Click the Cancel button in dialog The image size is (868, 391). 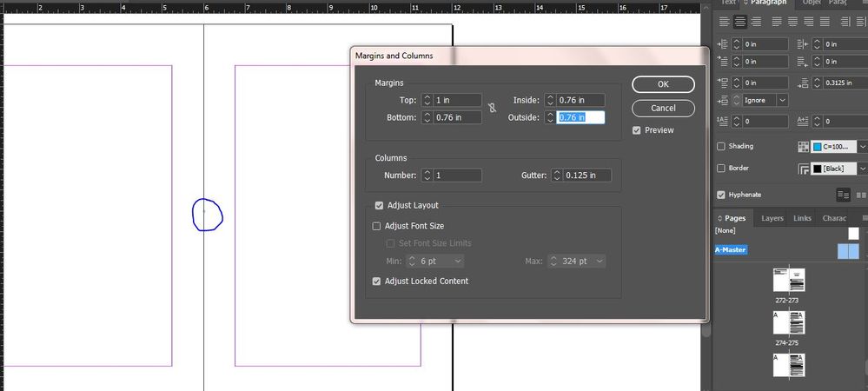coord(663,108)
